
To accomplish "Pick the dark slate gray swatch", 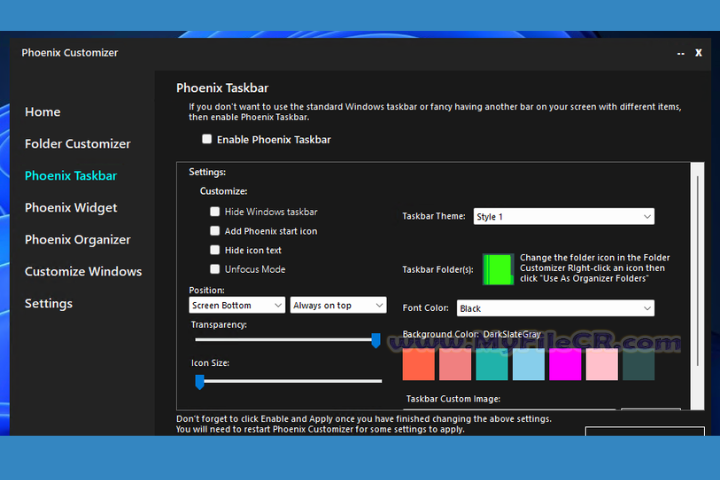I will (639, 364).
